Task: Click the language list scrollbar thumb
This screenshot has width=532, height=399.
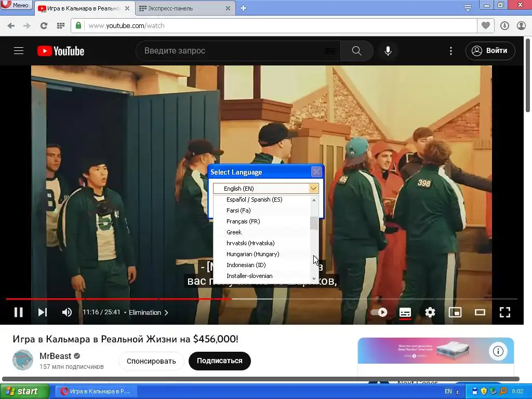Action: click(314, 223)
